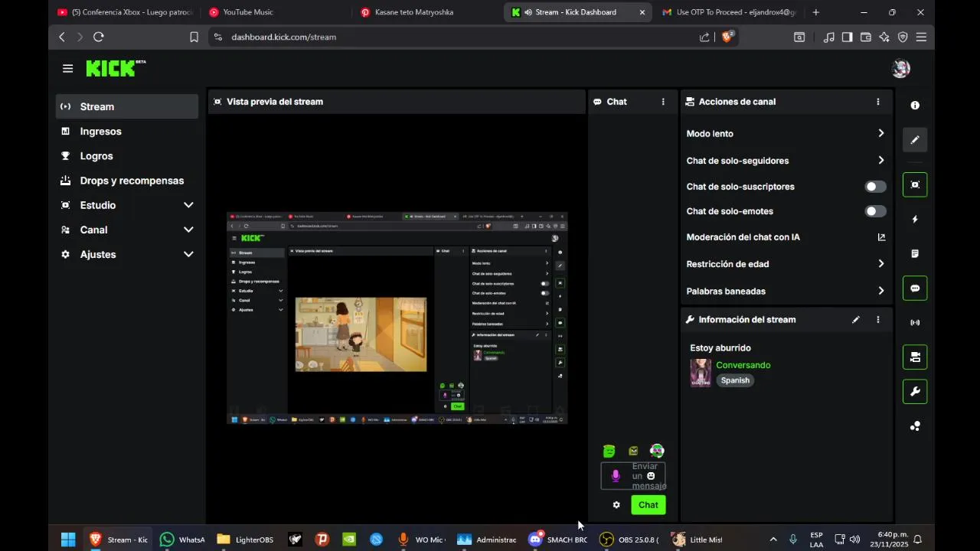Toggle Chat de solo-emotes switch

click(875, 211)
